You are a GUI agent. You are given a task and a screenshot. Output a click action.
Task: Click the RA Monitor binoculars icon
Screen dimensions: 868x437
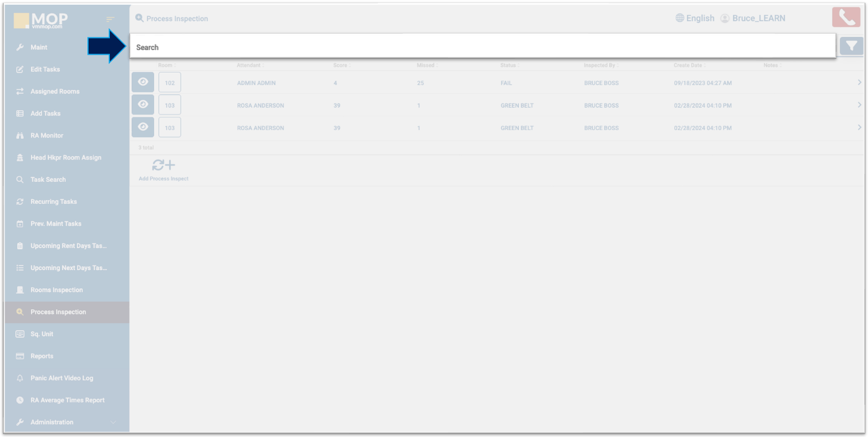[x=20, y=136]
